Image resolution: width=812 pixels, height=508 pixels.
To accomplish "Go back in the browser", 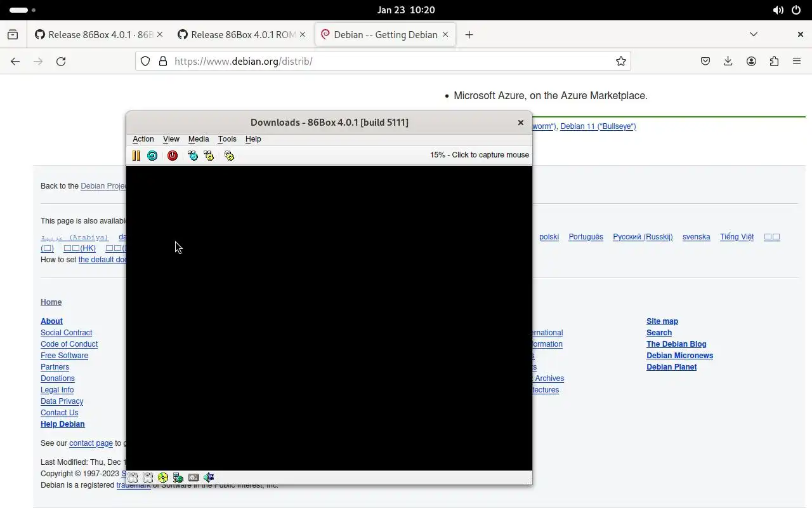I will (15, 61).
